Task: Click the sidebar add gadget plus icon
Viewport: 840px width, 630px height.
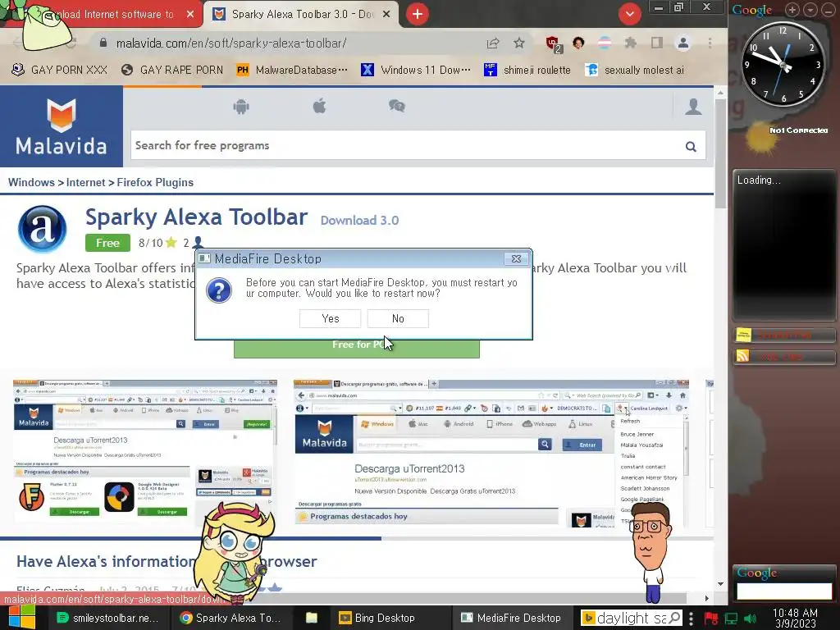Action: tap(792, 10)
